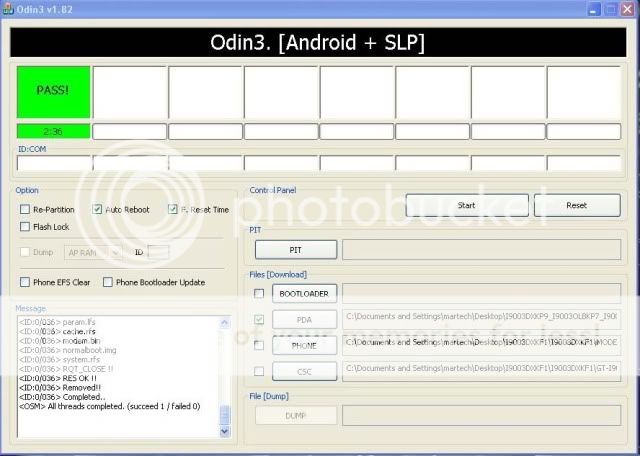
Task: Click the DUMP file button
Action: [296, 416]
